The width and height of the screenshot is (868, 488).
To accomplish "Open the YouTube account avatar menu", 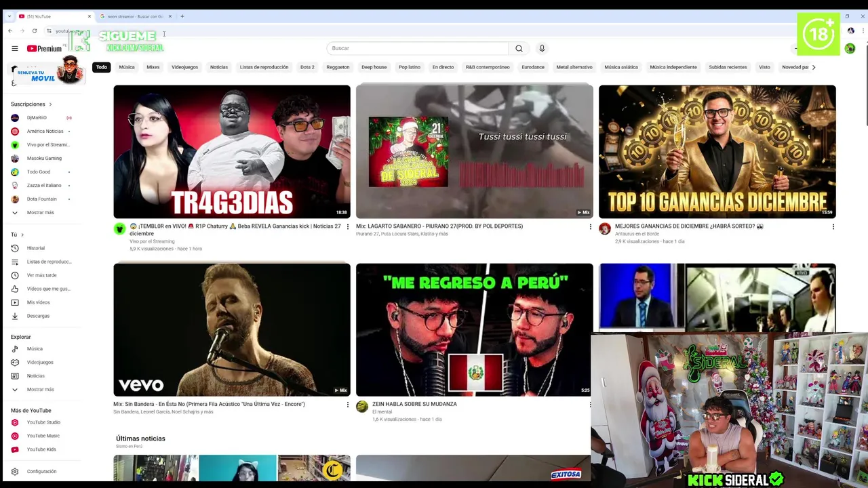I will tap(850, 48).
